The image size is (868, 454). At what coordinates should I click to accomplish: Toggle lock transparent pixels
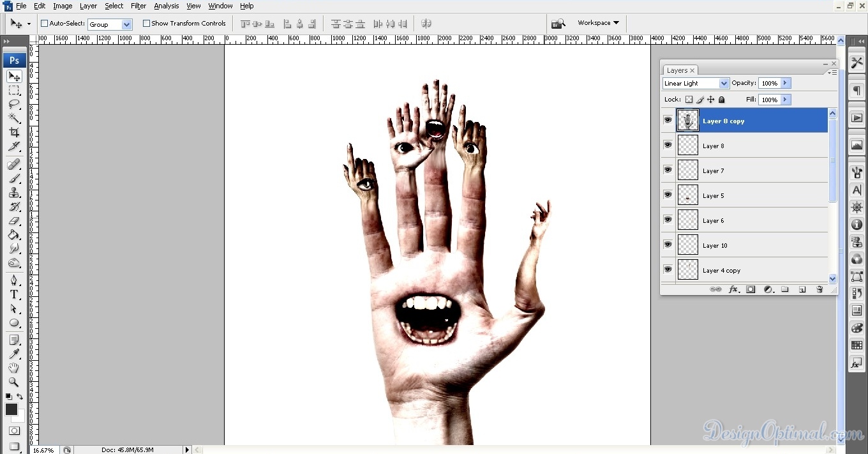tap(689, 100)
